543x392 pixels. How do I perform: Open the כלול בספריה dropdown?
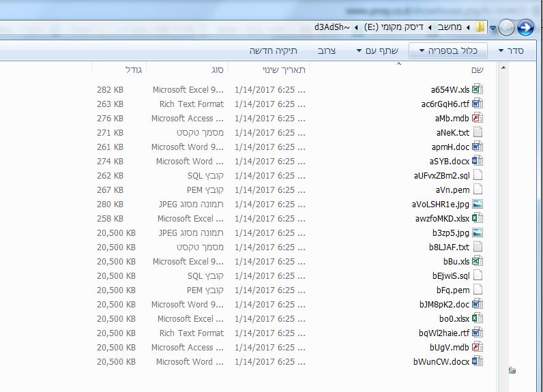(448, 51)
